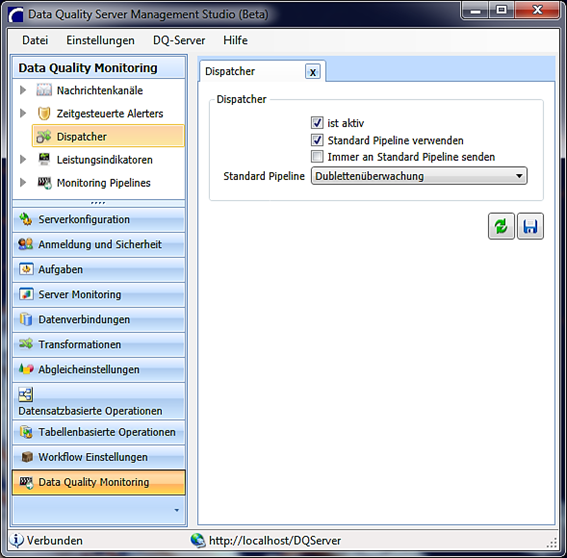Open the Standard Pipeline dropdown
Viewport: 567px width, 558px height.
[419, 176]
